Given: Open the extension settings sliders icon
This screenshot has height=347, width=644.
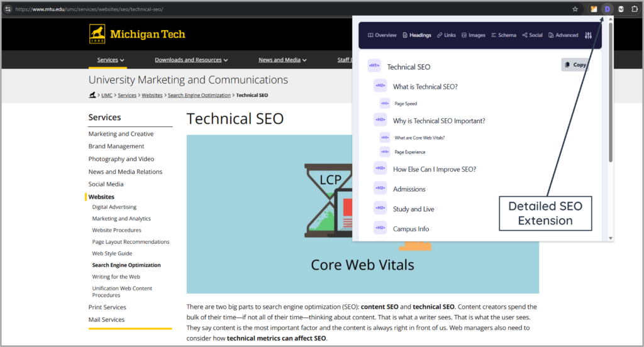Looking at the screenshot, I should tap(588, 35).
